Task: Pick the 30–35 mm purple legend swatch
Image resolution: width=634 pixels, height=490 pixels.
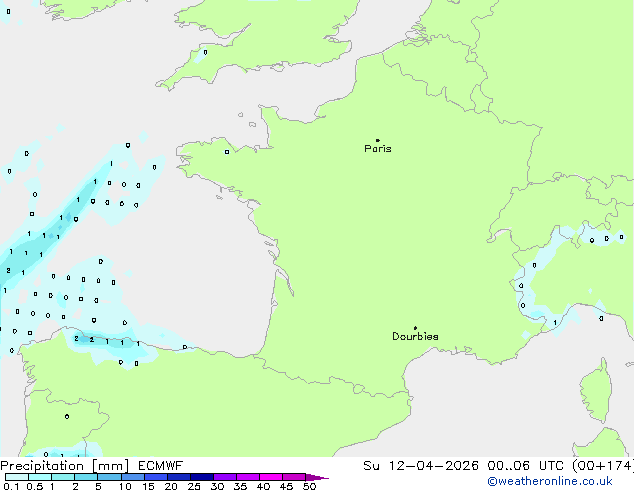Action: (224, 477)
